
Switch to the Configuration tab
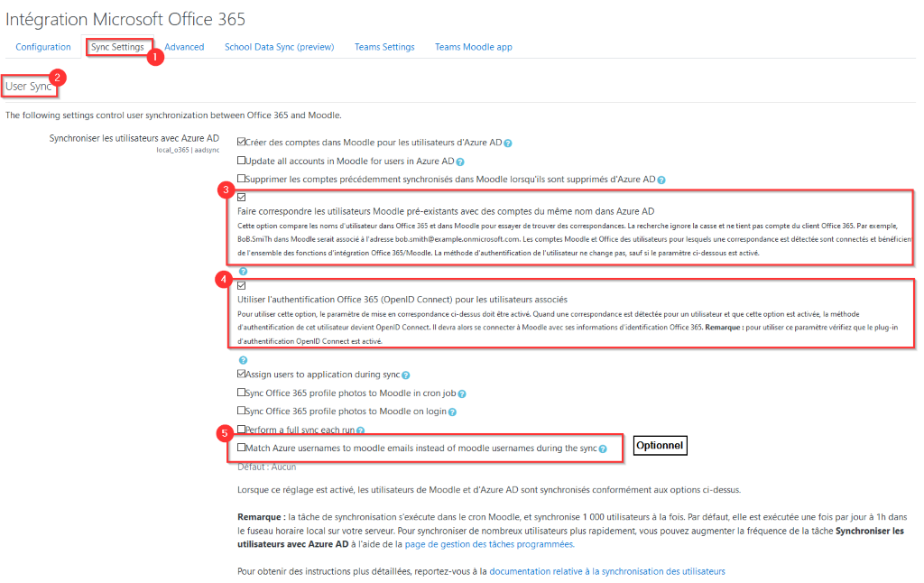(43, 47)
